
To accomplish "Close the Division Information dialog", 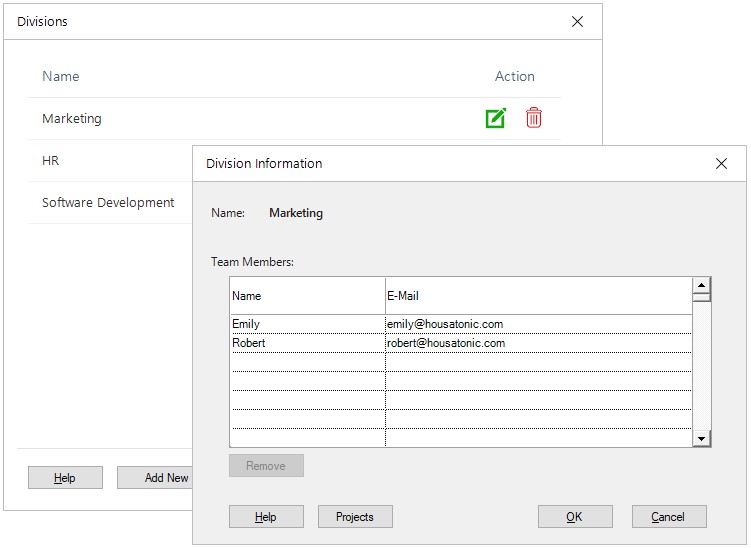I will click(721, 163).
